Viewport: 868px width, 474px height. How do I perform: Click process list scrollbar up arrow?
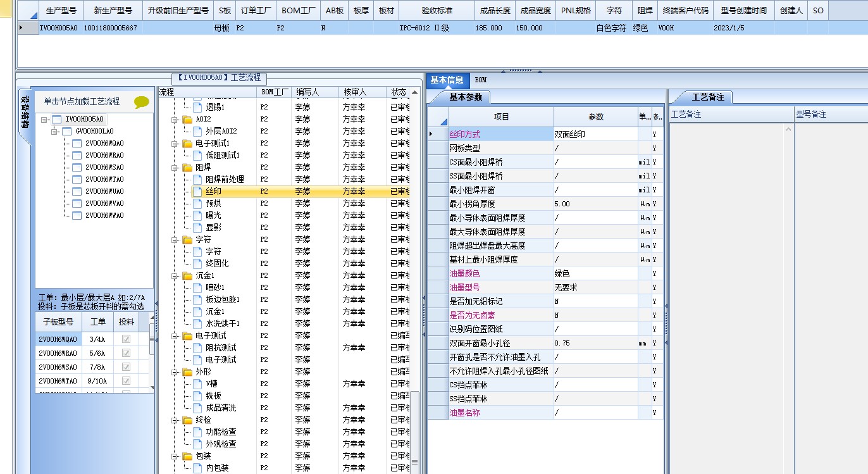[x=415, y=92]
